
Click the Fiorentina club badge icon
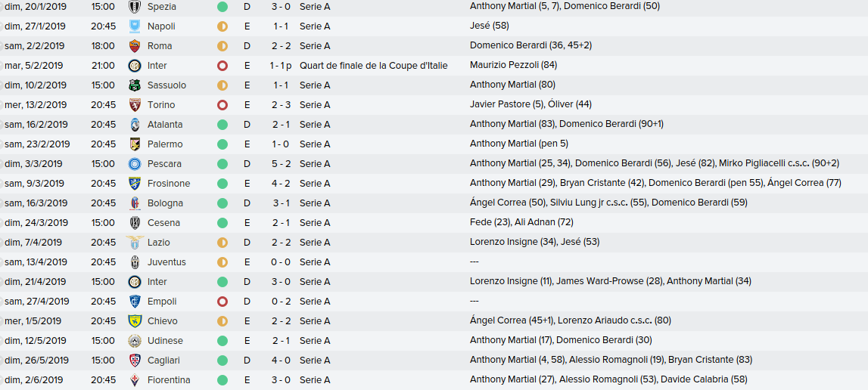point(134,380)
